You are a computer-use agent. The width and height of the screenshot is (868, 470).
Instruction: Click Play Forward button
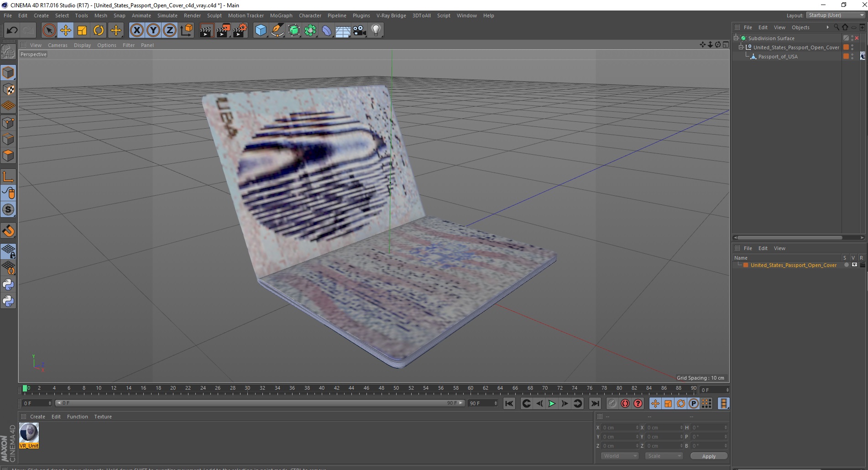point(552,403)
